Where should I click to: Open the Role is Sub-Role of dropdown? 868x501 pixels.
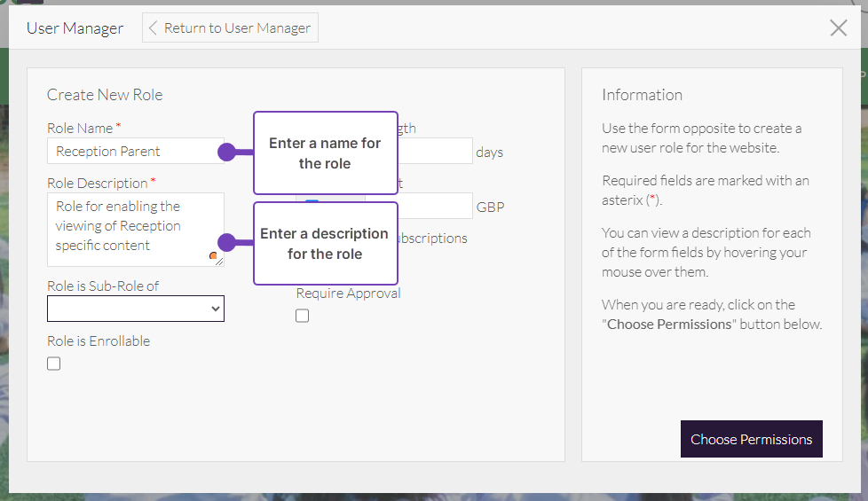pyautogui.click(x=135, y=309)
